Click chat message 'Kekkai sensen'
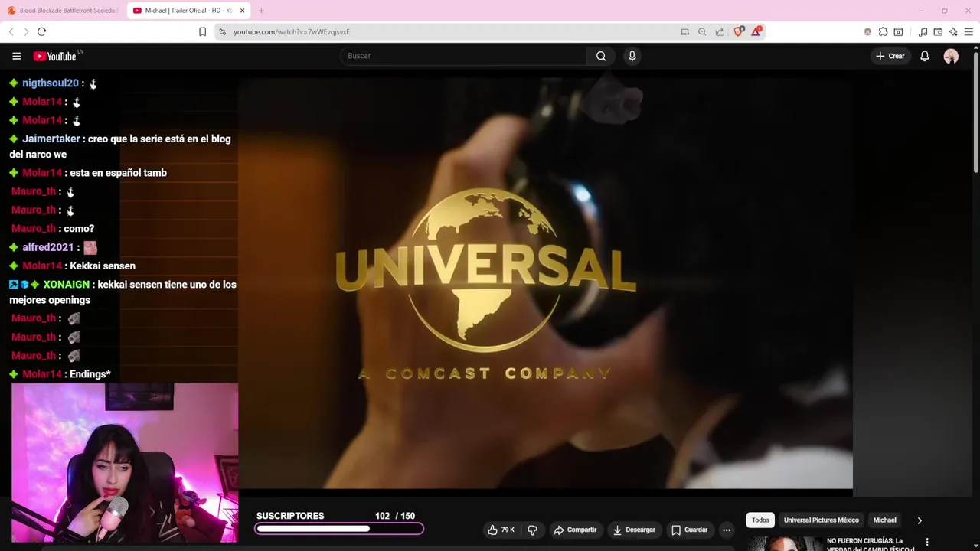The width and height of the screenshot is (980, 551). click(x=103, y=266)
